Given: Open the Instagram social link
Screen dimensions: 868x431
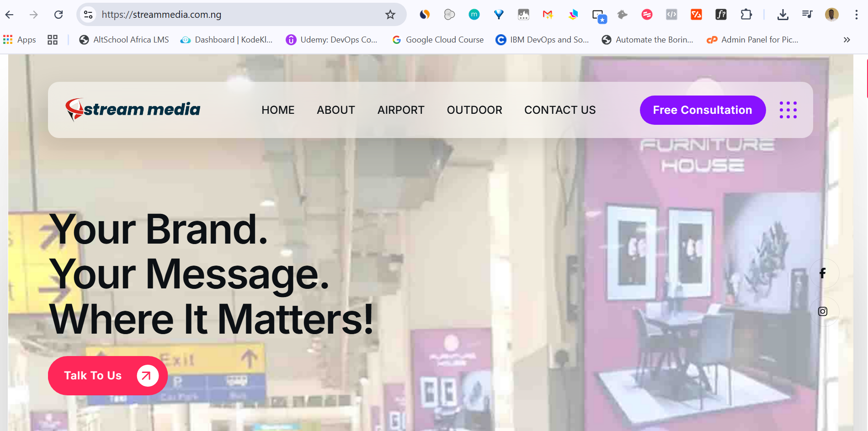Looking at the screenshot, I should (822, 312).
